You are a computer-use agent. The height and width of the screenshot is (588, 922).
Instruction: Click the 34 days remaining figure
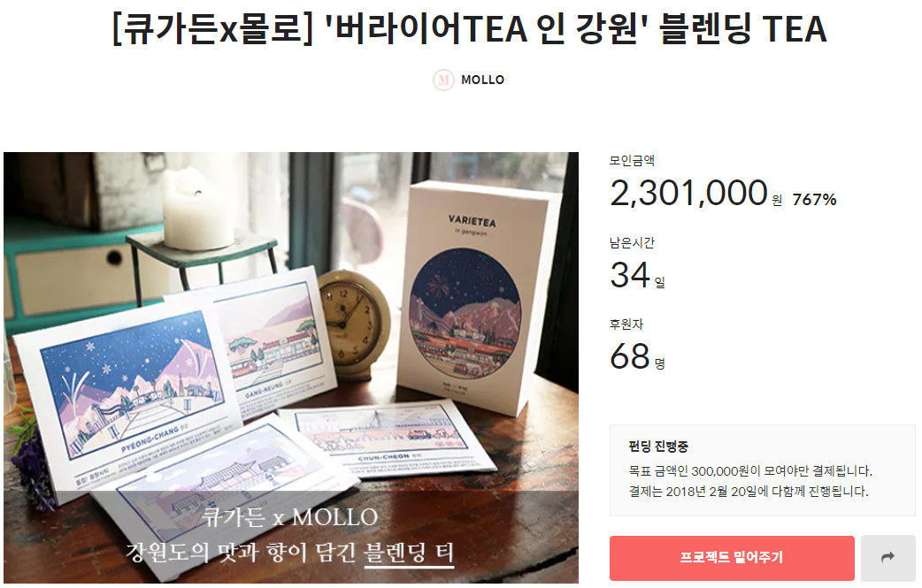coord(630,274)
